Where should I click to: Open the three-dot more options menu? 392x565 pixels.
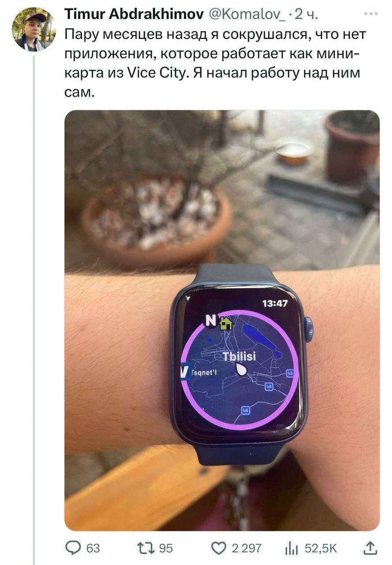(x=371, y=14)
